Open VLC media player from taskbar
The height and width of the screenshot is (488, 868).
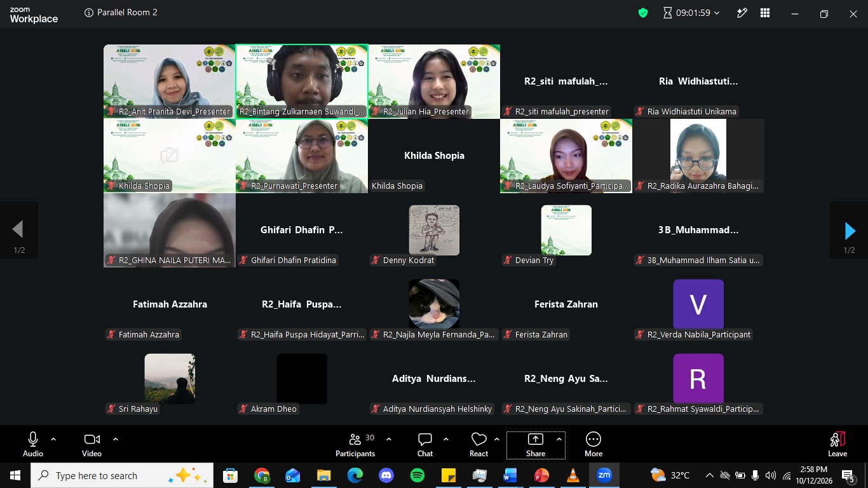[x=573, y=475]
